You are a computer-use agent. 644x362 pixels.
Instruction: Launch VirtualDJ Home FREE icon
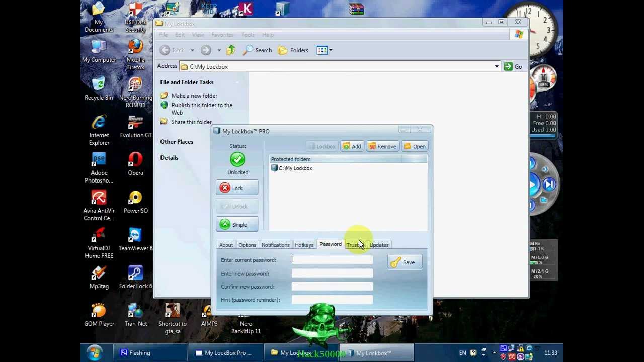tap(99, 243)
